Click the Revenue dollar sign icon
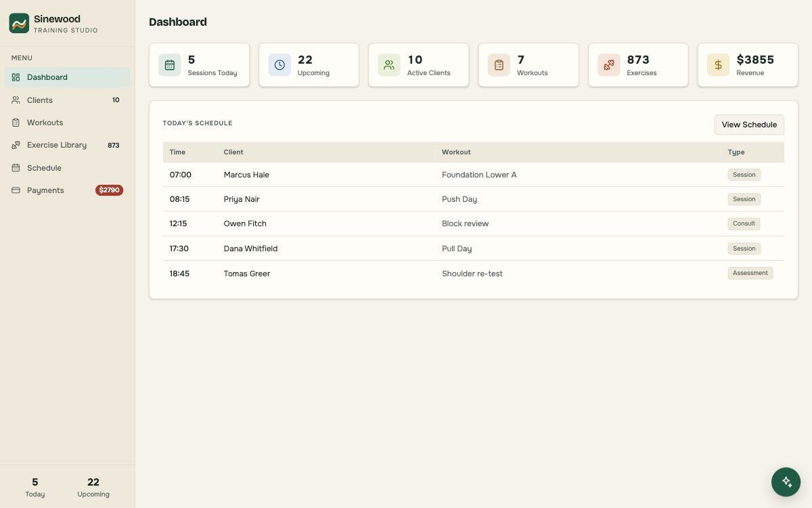812x508 pixels. click(x=719, y=65)
